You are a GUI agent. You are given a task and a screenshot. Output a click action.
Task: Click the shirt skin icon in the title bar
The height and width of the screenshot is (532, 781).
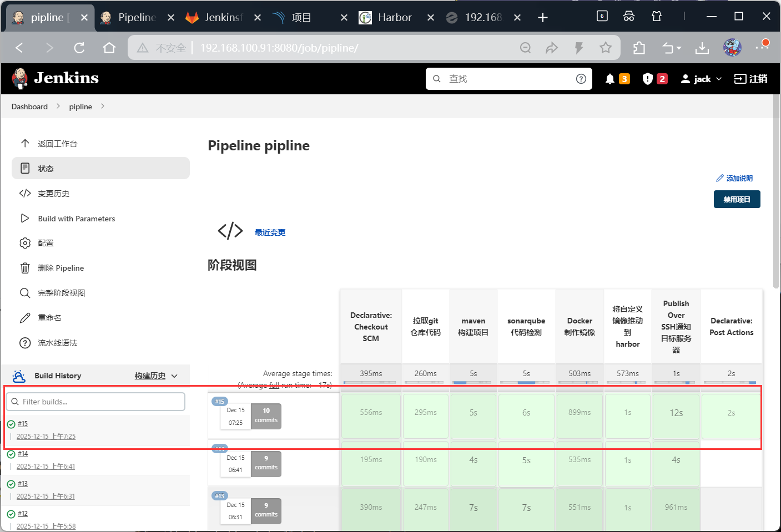tap(657, 16)
